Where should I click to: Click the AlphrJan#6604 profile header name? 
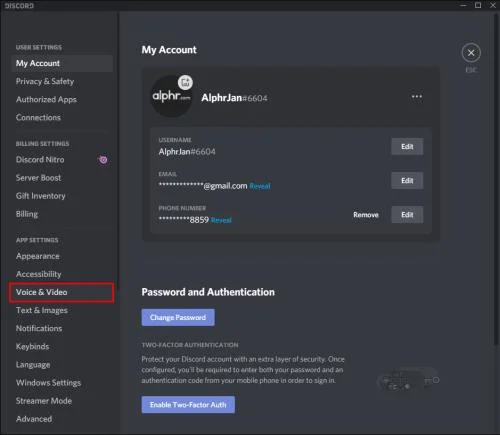(234, 98)
